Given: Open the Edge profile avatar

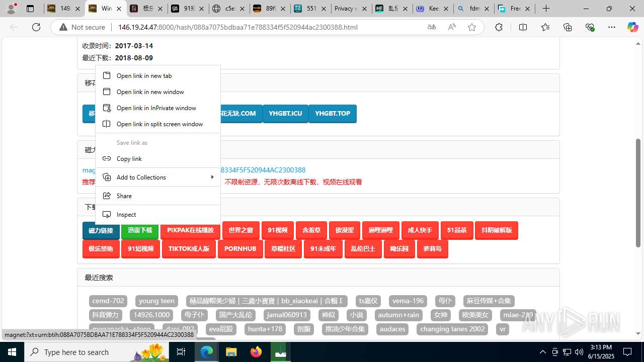Looking at the screenshot, I should (12, 9).
